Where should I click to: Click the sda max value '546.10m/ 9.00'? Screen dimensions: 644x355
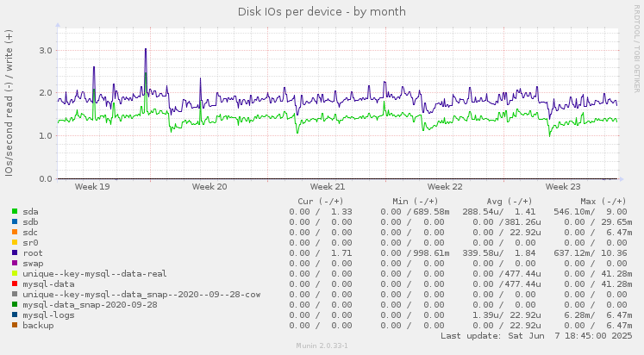pyautogui.click(x=591, y=212)
